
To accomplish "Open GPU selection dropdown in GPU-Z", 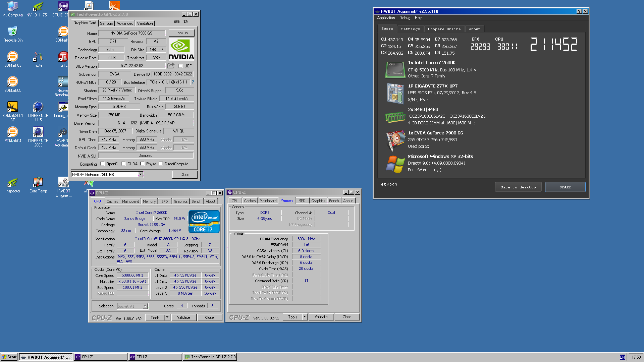I will pos(140,174).
